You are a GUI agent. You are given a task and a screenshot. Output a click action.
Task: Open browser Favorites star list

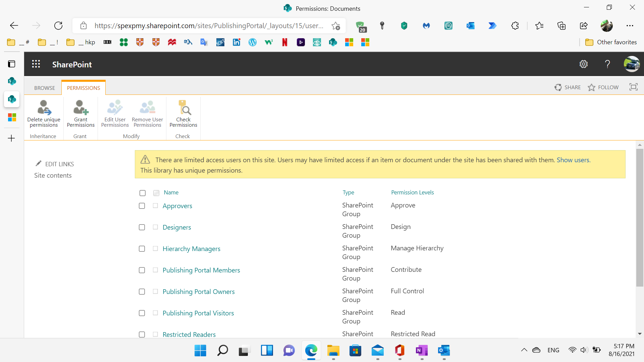[539, 25]
